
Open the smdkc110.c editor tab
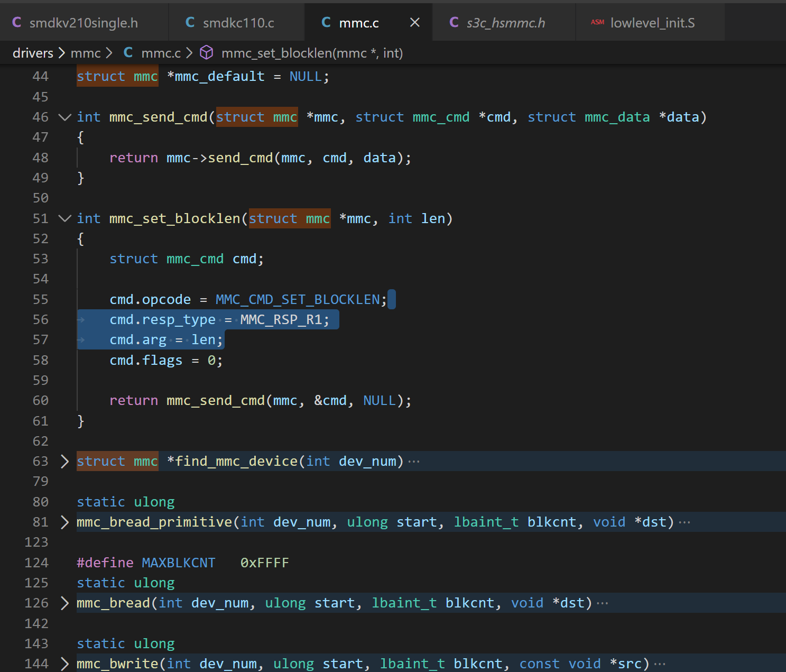pos(238,23)
